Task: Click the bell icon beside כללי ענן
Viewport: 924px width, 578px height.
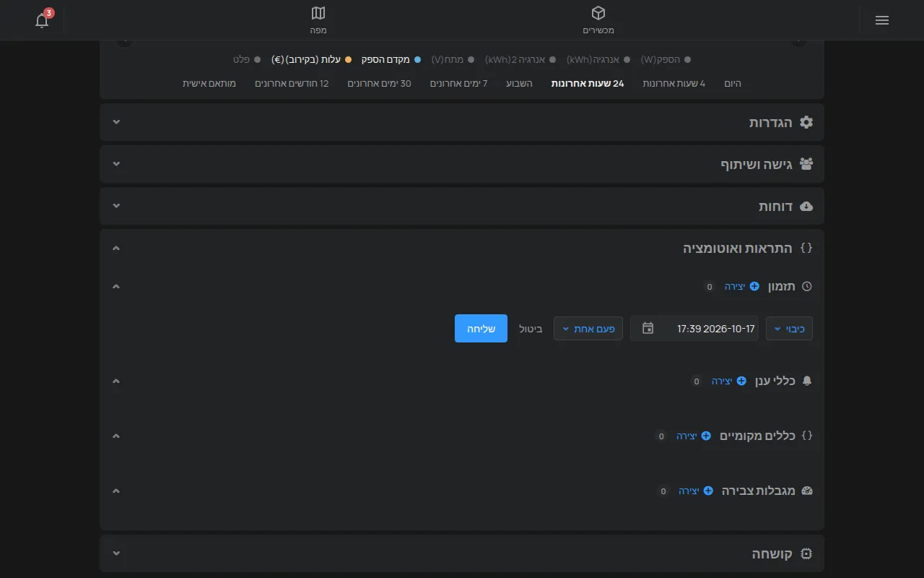Action: (x=807, y=381)
